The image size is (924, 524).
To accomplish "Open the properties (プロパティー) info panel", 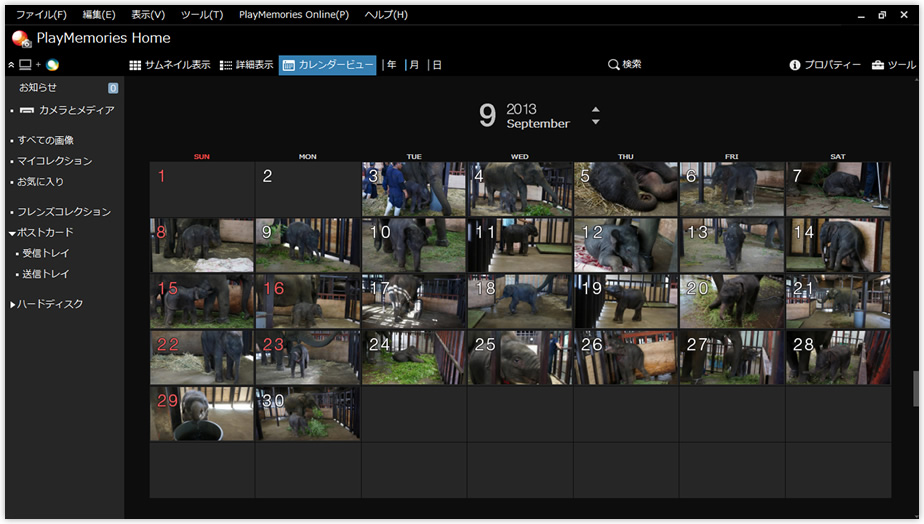I will point(824,65).
